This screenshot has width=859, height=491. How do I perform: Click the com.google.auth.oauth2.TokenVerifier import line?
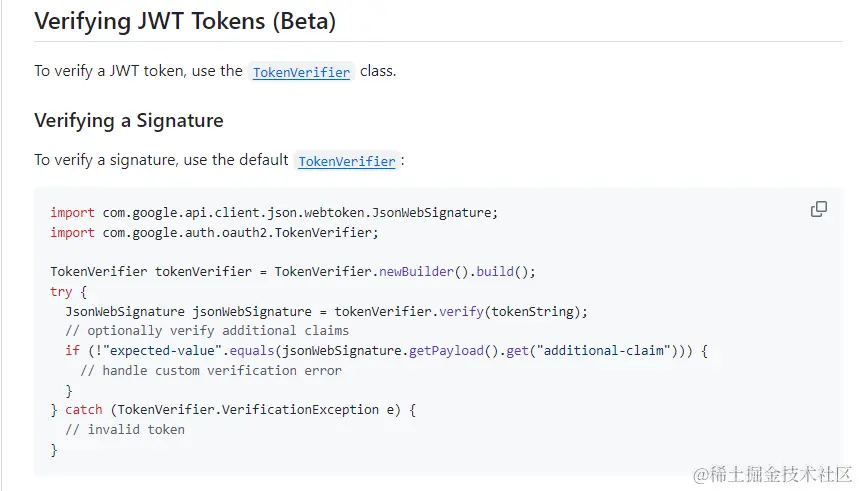click(x=214, y=232)
